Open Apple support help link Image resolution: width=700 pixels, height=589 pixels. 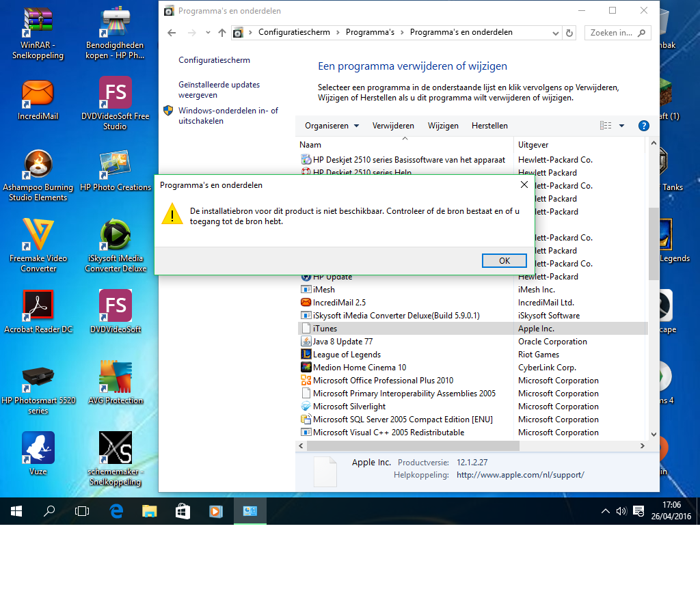click(x=520, y=475)
